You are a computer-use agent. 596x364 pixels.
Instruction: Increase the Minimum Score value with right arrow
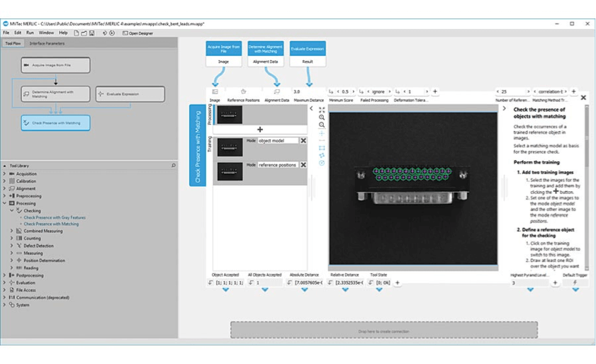coord(354,91)
